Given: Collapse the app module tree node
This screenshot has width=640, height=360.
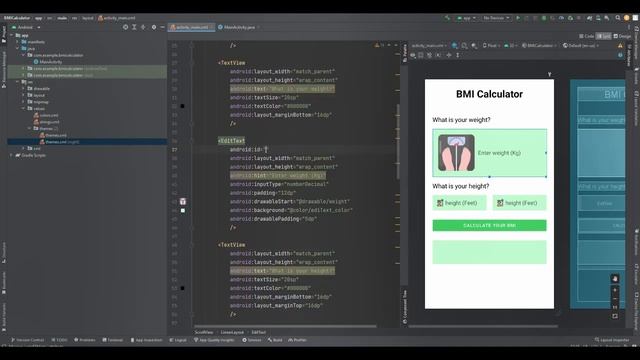Looking at the screenshot, I should click(11, 36).
